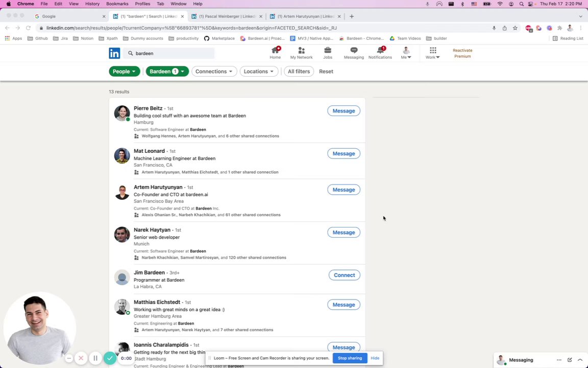This screenshot has height=368, width=588.
Task: Click Pierre Beitz's shared connections text
Action: (210, 136)
